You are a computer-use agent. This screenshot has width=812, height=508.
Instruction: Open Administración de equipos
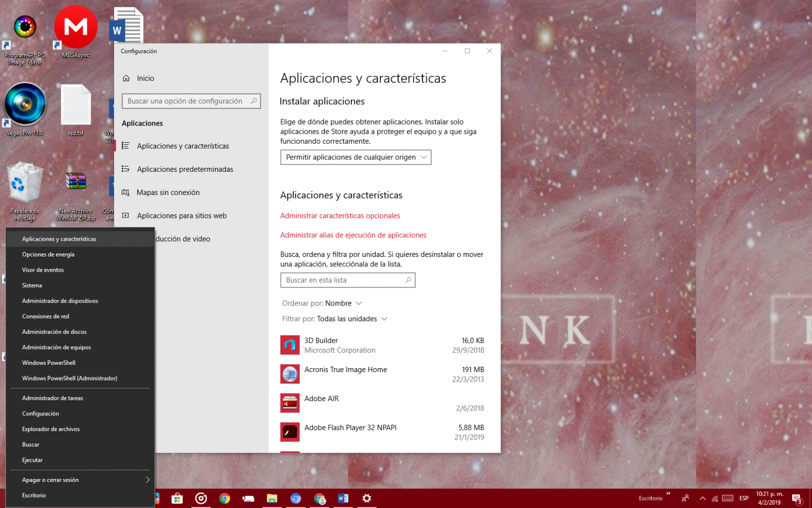pos(80,348)
